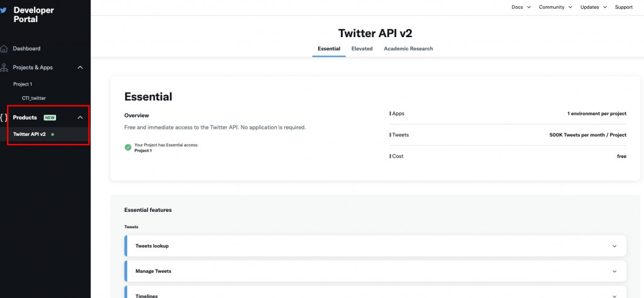The width and height of the screenshot is (644, 298).
Task: Switch to the Academic Research tab
Action: 408,48
